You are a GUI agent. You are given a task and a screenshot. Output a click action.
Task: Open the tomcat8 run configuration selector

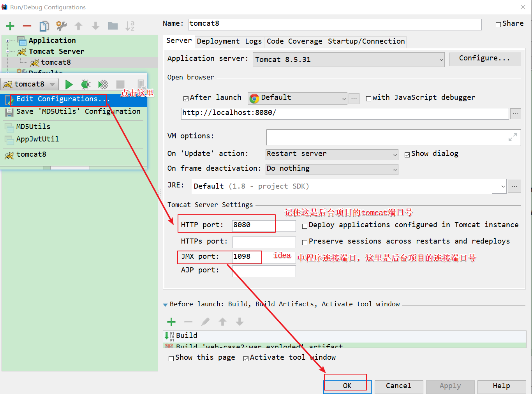tap(30, 84)
